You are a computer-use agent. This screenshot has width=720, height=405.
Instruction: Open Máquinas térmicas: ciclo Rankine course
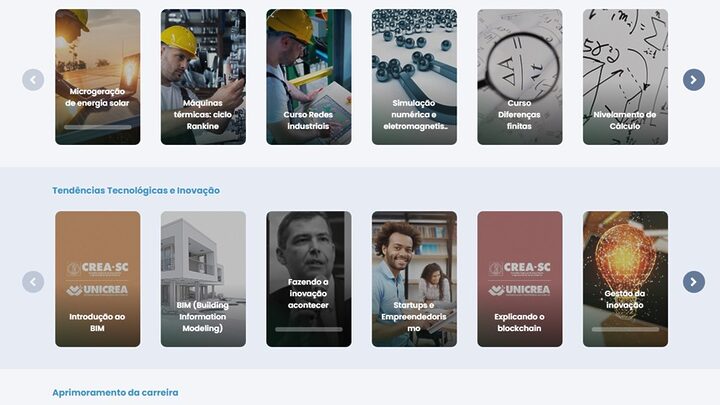(x=203, y=77)
